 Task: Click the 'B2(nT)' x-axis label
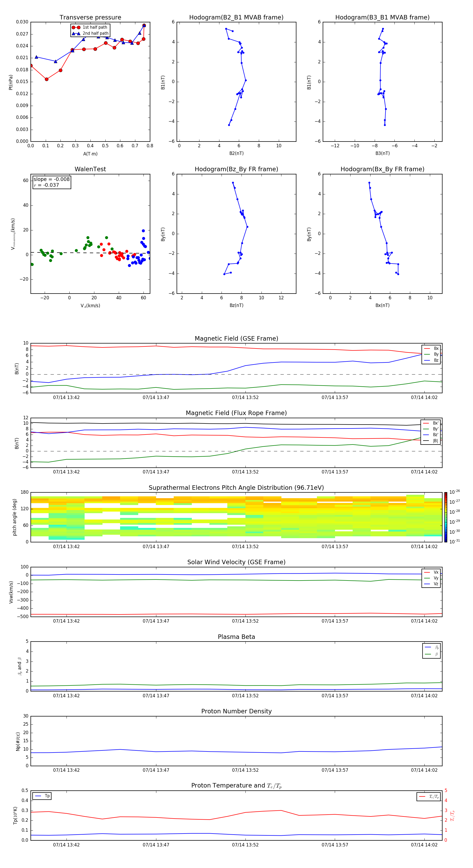coord(236,153)
